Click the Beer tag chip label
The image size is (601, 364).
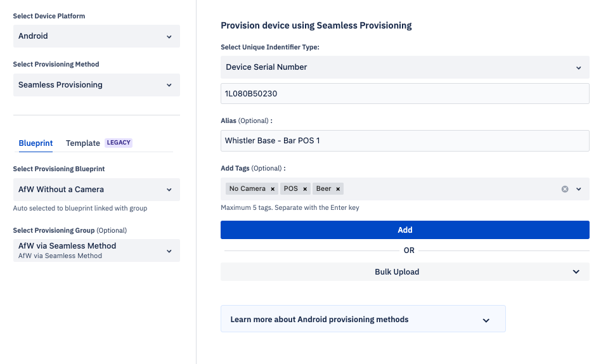click(323, 189)
